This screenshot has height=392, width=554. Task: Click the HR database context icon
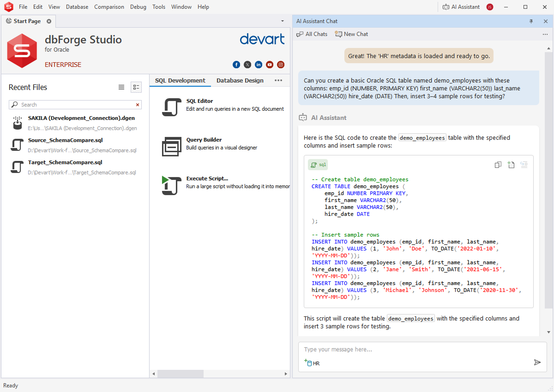tap(308, 363)
